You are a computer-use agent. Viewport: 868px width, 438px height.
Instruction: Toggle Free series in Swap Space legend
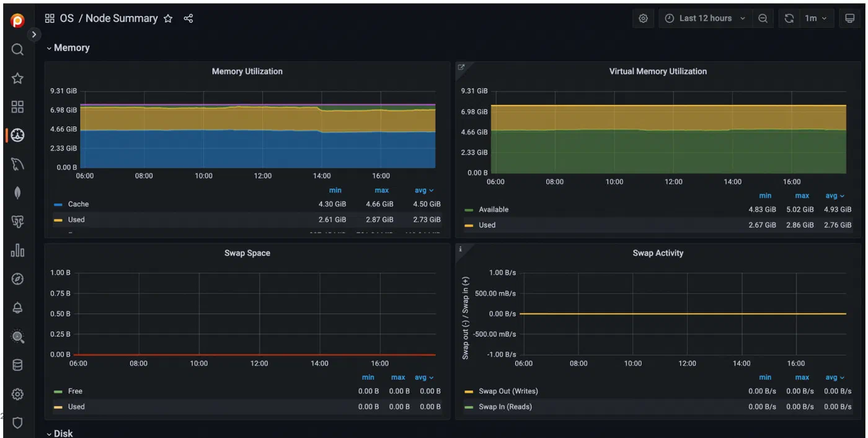pos(75,391)
